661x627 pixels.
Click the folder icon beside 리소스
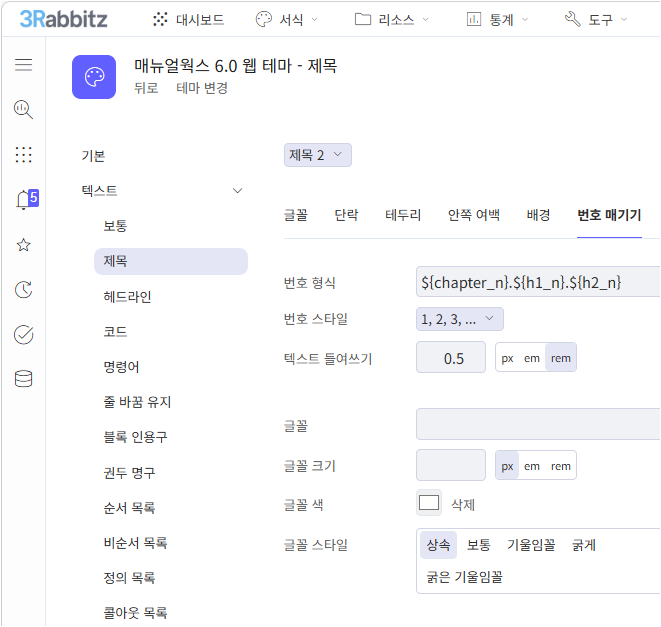coord(363,19)
